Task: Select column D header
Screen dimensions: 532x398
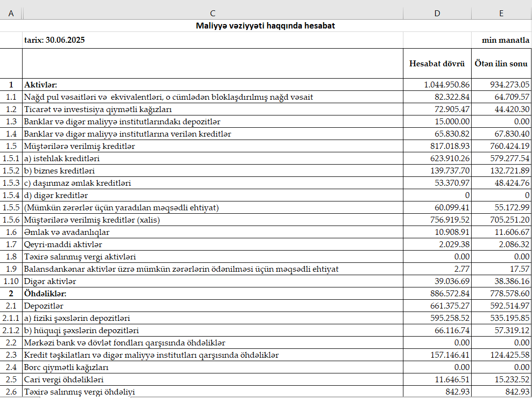Action: point(437,13)
